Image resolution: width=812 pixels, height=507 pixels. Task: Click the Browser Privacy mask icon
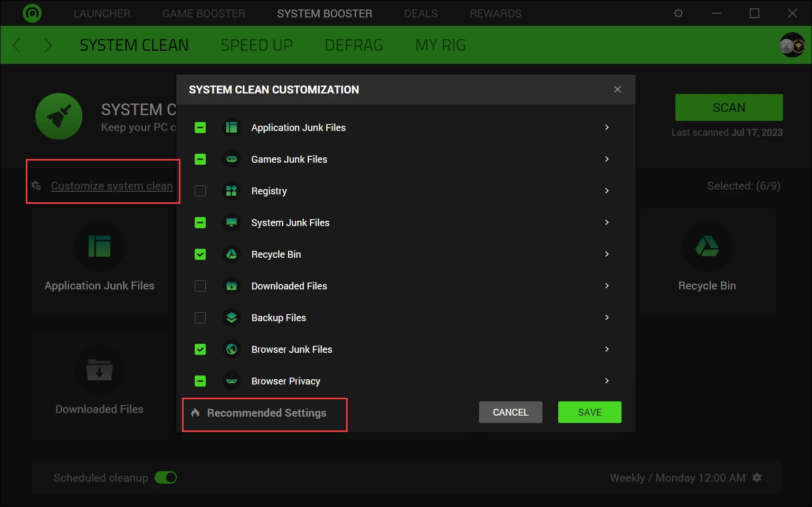point(232,381)
